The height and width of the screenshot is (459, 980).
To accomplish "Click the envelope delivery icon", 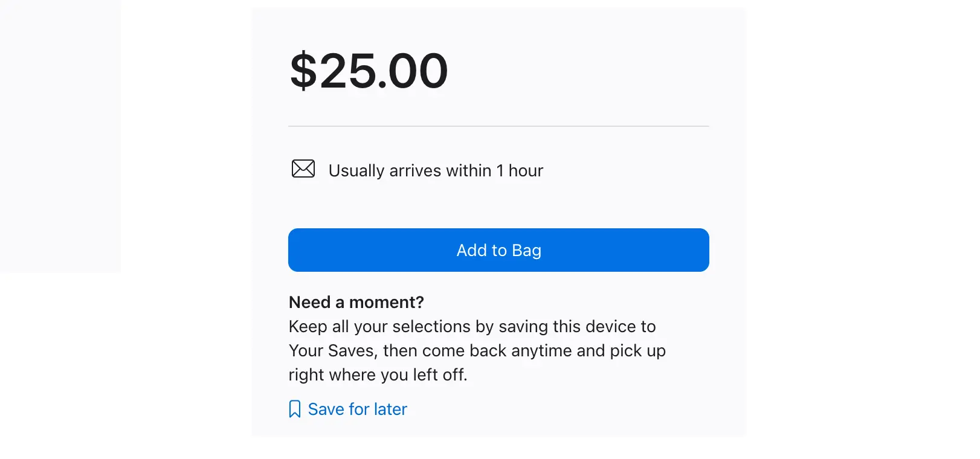I will pos(303,169).
